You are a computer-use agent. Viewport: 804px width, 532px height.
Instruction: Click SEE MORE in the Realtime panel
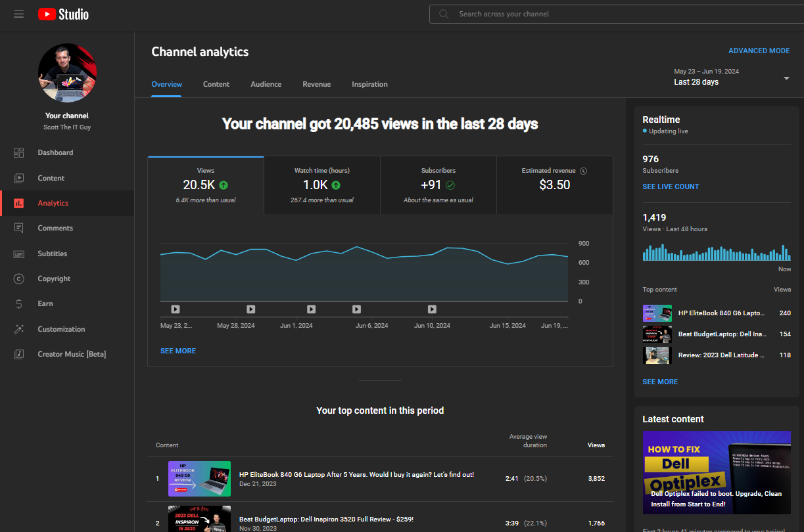click(x=660, y=382)
